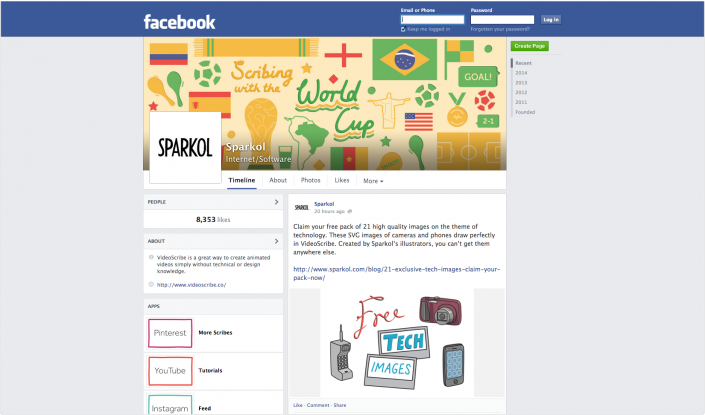Click the Sparkol profile picture
Screen dimensions: 705x415
pos(185,147)
